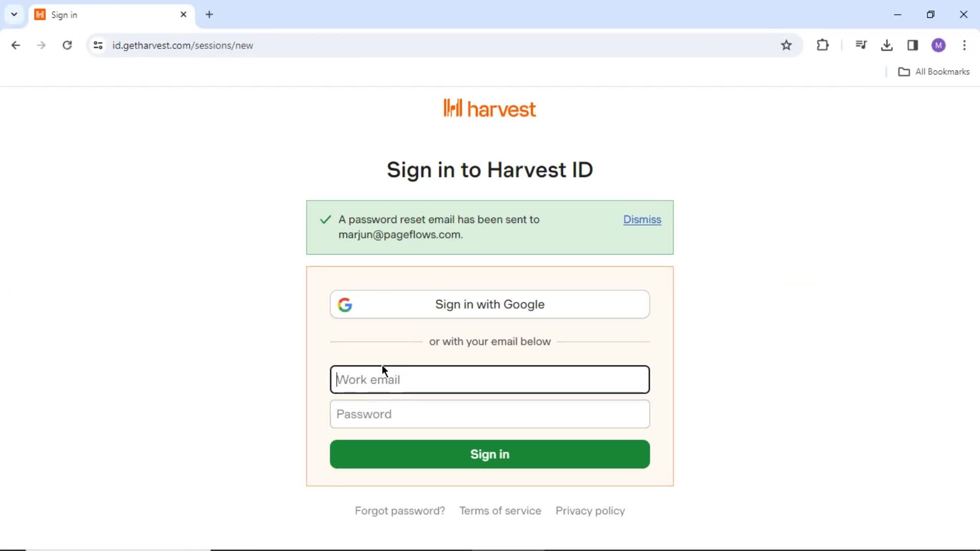Dismiss the password reset confirmation banner
Viewport: 980px width, 551px height.
tap(642, 219)
